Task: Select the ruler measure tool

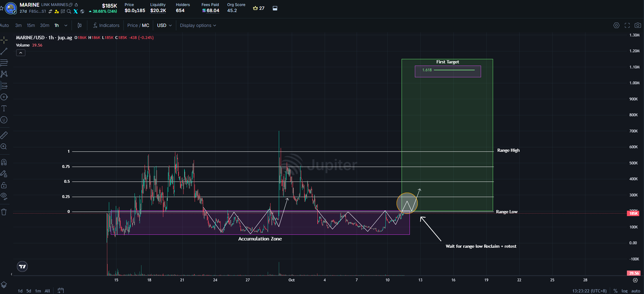Action: tap(4, 134)
